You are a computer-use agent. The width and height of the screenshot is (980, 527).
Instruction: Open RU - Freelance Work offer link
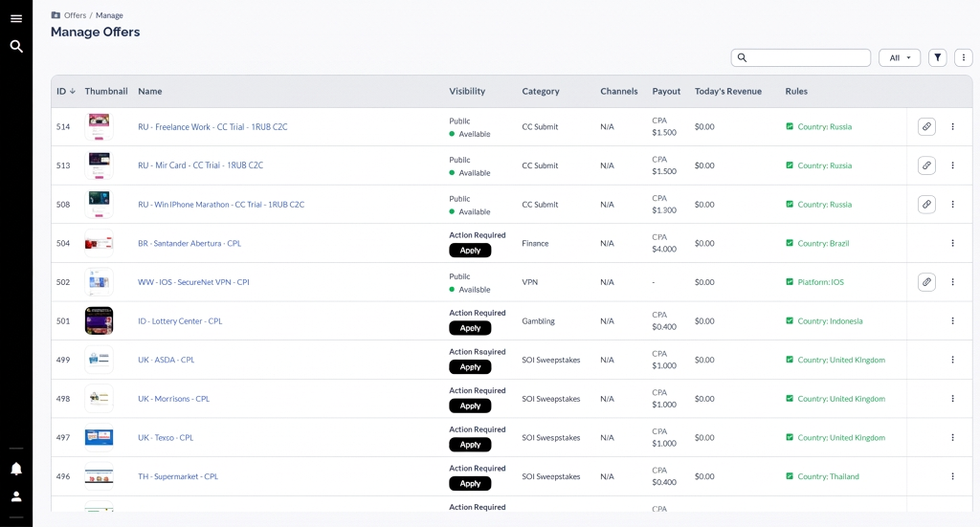[x=212, y=127]
